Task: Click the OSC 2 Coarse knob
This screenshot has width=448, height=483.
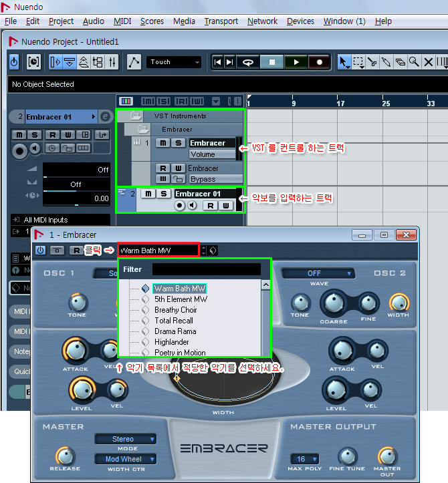Action: pos(334,303)
